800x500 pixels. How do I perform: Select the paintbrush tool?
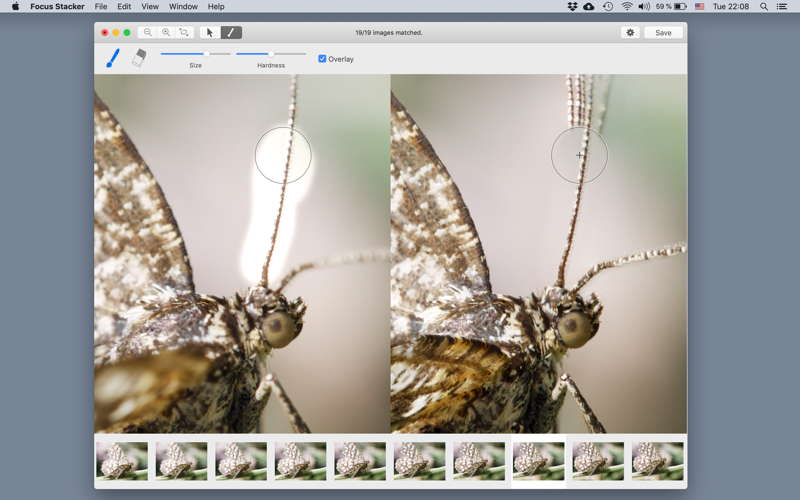pos(113,59)
